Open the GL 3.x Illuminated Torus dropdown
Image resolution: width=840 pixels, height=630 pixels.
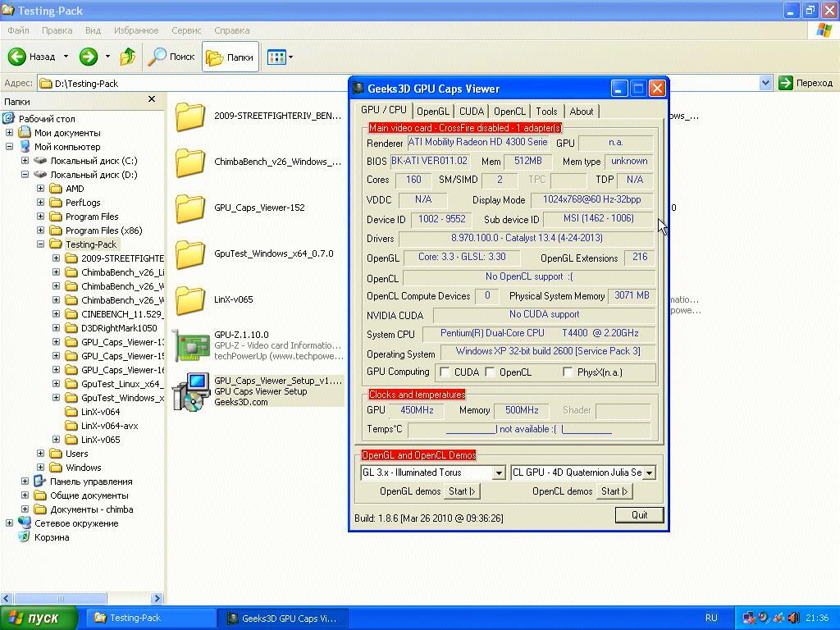point(498,472)
